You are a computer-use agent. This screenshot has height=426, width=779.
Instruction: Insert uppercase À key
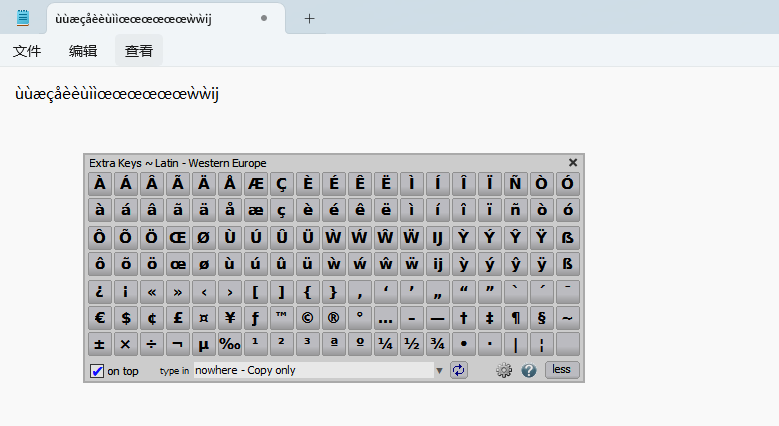point(100,184)
